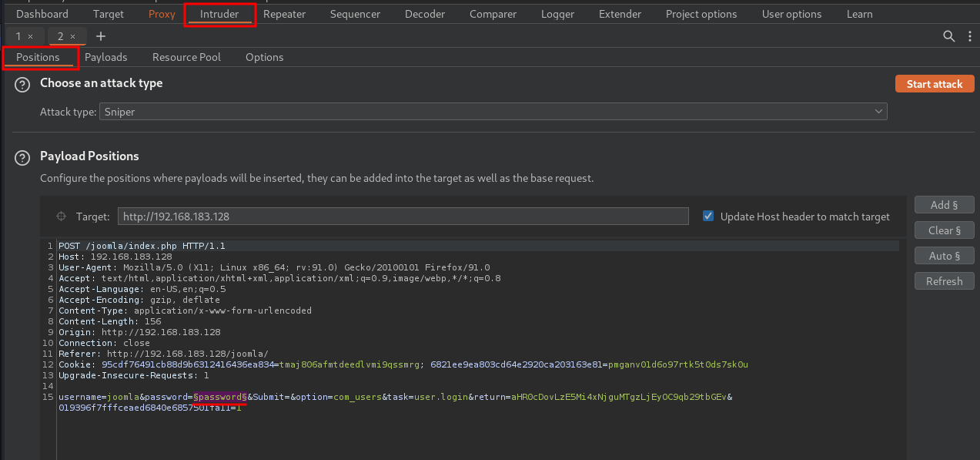
Task: Open the Extender tab
Action: click(620, 14)
